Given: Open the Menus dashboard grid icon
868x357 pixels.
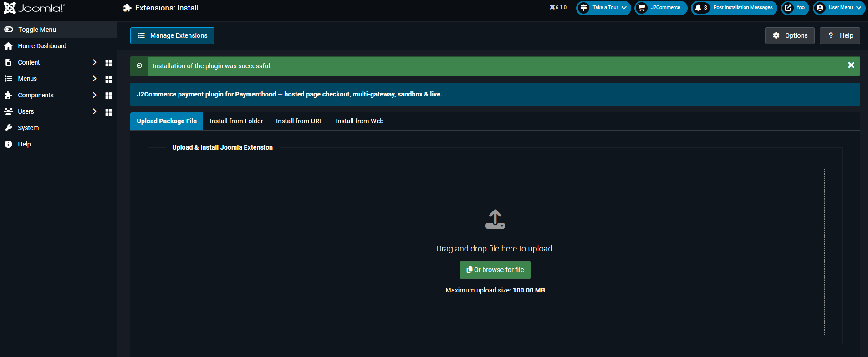Looking at the screenshot, I should click(109, 79).
